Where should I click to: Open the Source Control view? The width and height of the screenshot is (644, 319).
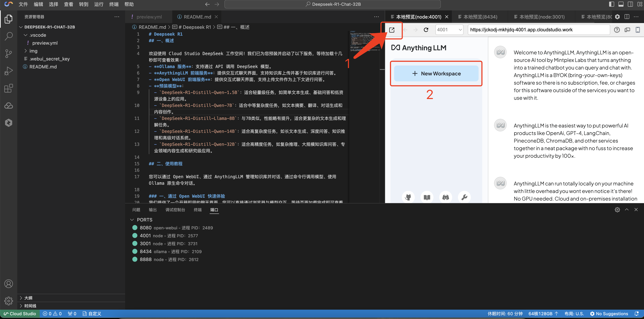pyautogui.click(x=8, y=54)
